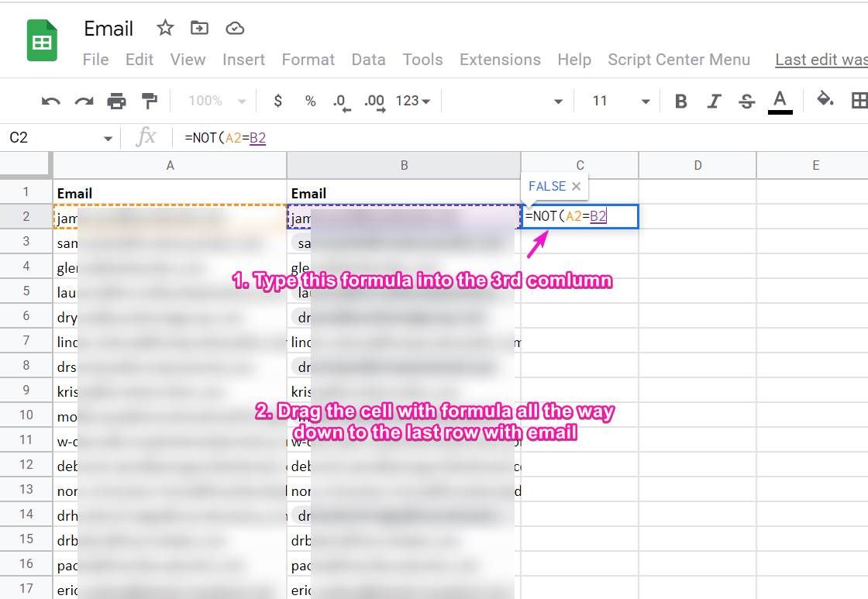Toggle bold formatting
The image size is (868, 599).
click(680, 101)
